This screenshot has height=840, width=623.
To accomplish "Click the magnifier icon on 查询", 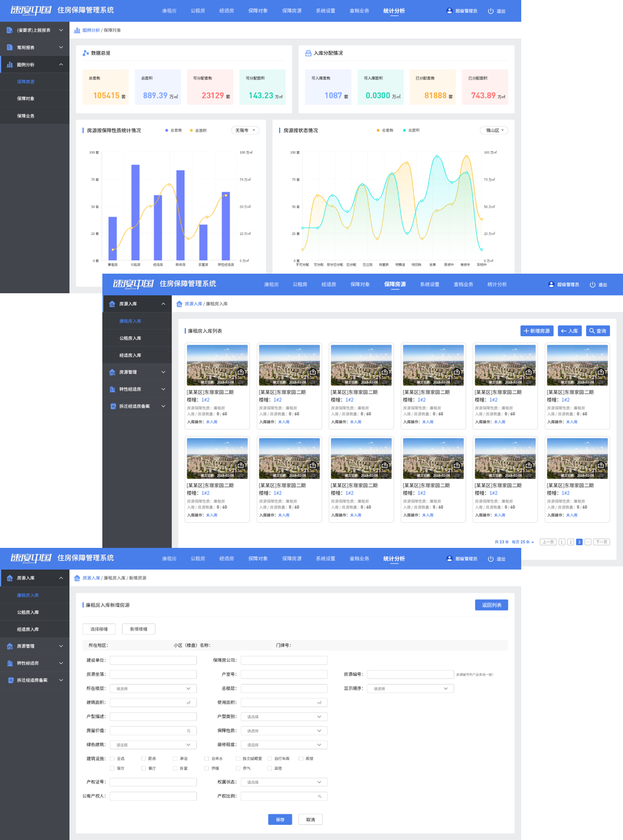I will click(592, 331).
